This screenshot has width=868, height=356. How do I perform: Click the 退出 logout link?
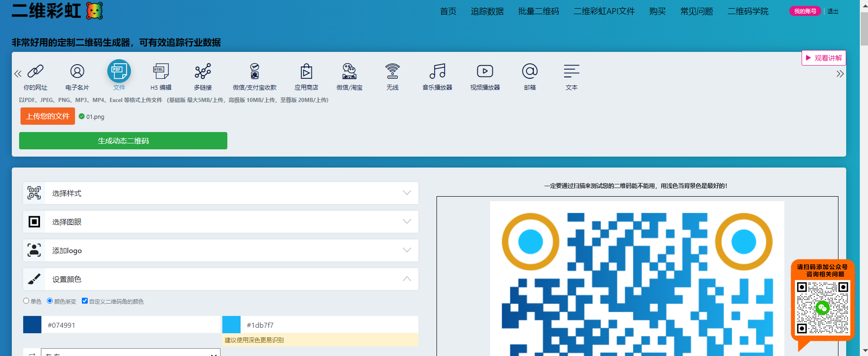click(833, 11)
